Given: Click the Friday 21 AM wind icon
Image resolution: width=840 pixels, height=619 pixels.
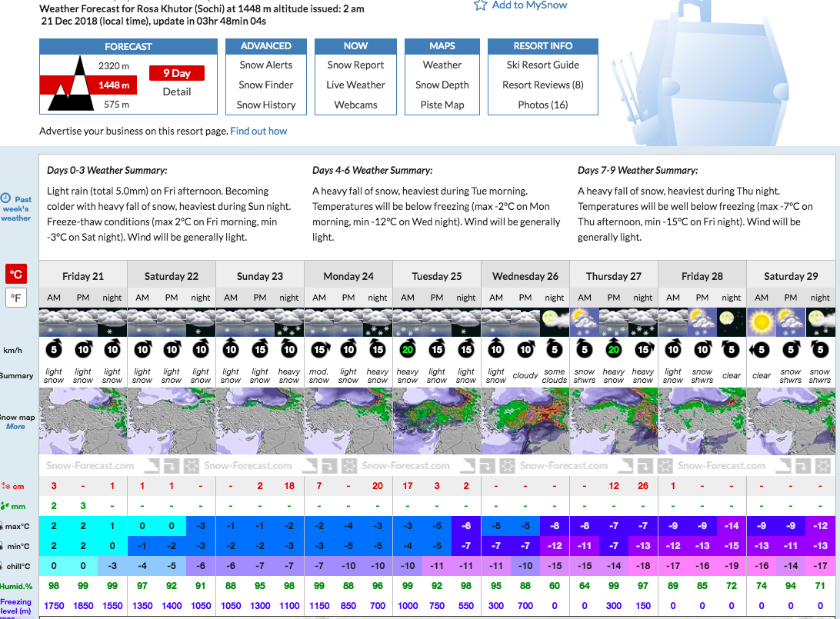Looking at the screenshot, I should pos(54,350).
